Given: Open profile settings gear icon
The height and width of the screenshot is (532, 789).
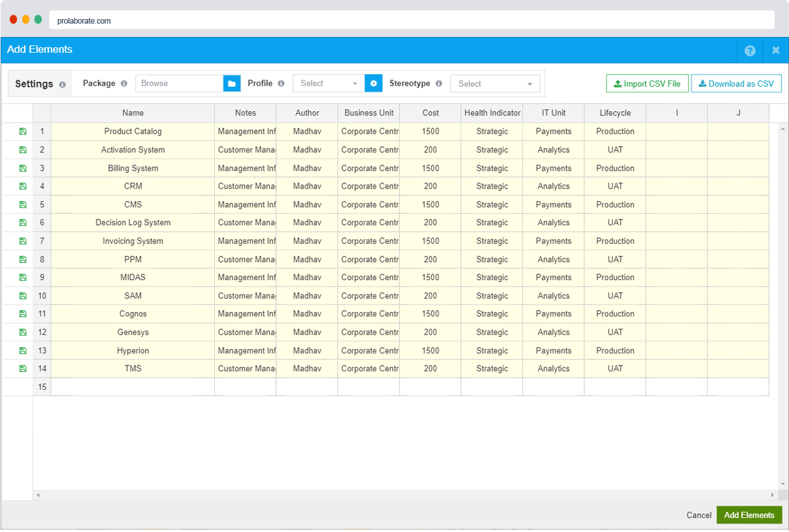Looking at the screenshot, I should (374, 84).
